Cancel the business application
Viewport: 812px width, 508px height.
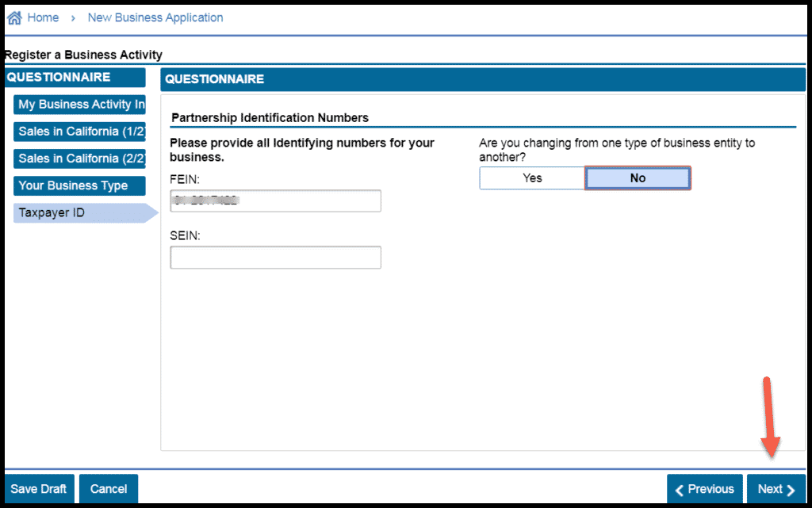coord(109,489)
